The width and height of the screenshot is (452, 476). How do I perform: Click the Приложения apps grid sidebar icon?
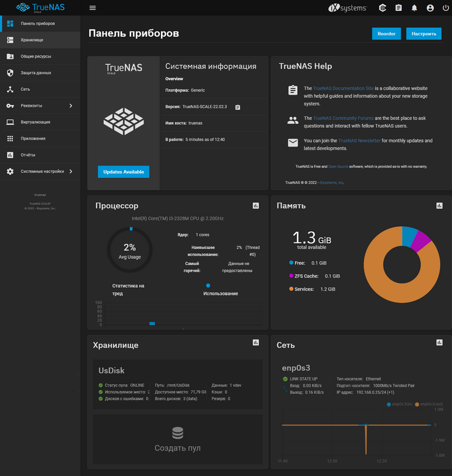[x=10, y=139]
